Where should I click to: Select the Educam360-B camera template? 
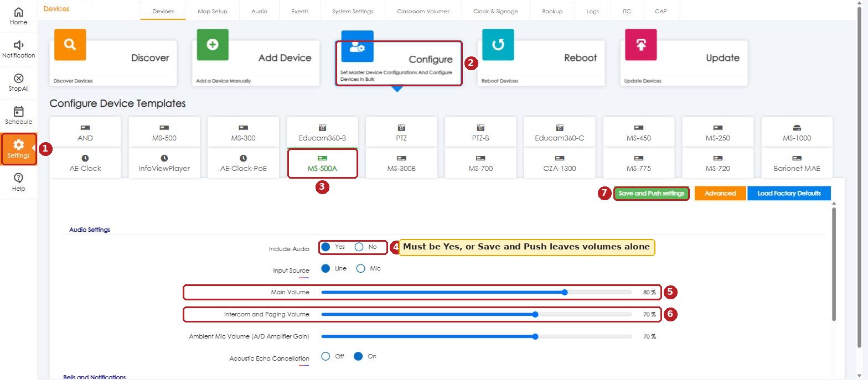tap(322, 133)
